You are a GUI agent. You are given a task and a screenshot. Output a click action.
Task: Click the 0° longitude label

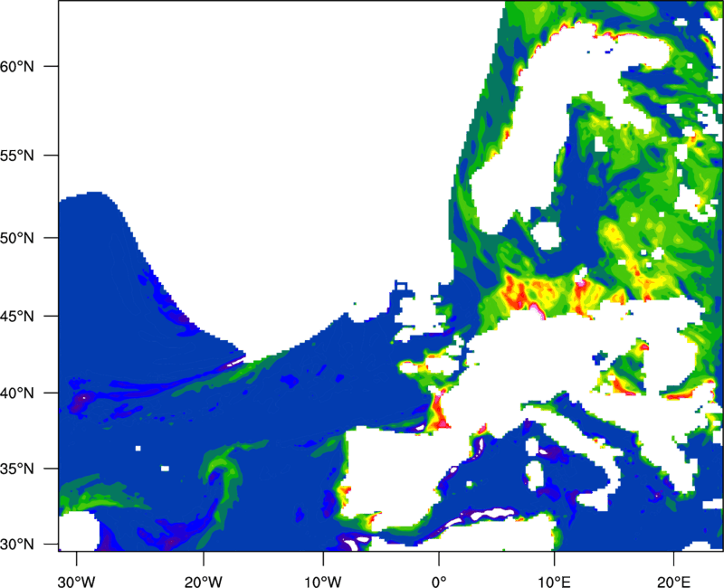point(439,582)
